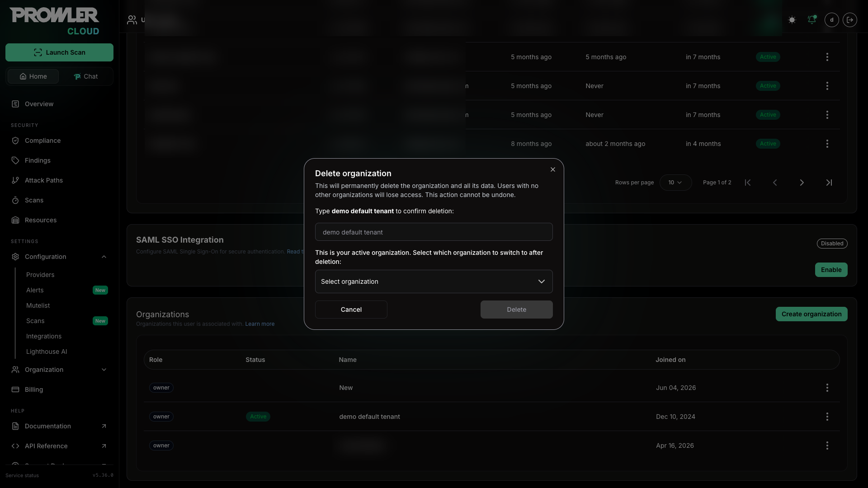Viewport: 868px width, 488px height.
Task: Click the Configuration gear icon
Action: point(15,257)
